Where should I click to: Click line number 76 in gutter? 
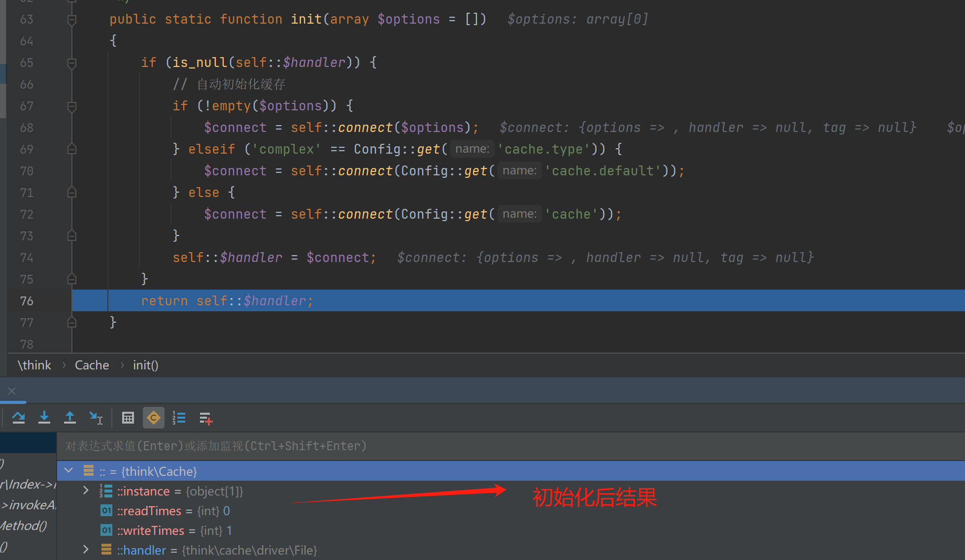27,301
